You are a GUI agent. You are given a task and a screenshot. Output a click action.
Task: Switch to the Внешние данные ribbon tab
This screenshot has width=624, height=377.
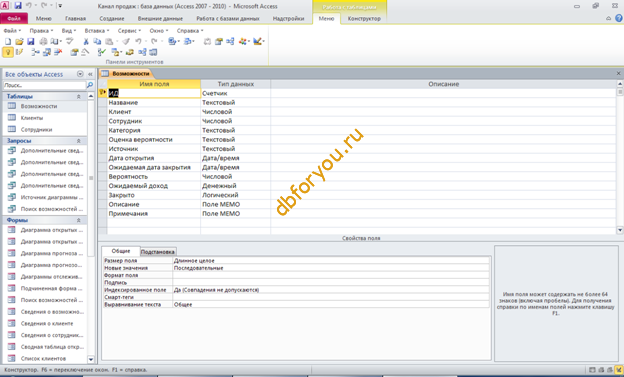tap(160, 18)
